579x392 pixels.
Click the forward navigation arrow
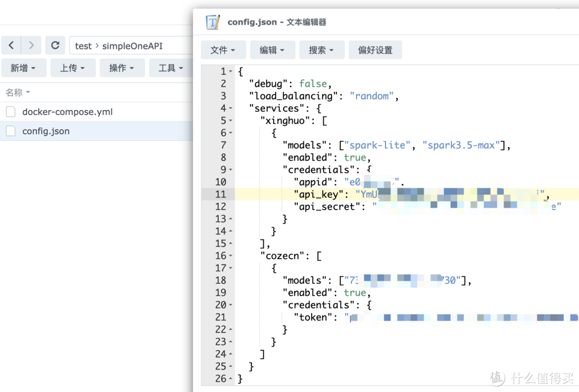point(31,46)
